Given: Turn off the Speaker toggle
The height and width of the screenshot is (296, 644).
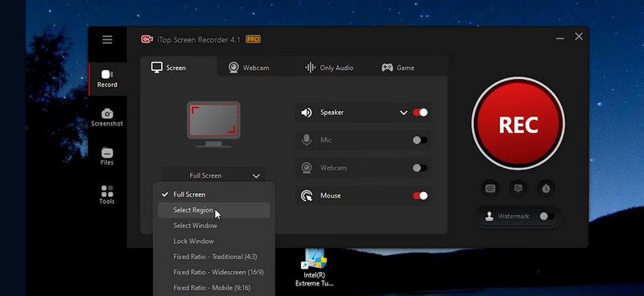Looking at the screenshot, I should pos(420,113).
